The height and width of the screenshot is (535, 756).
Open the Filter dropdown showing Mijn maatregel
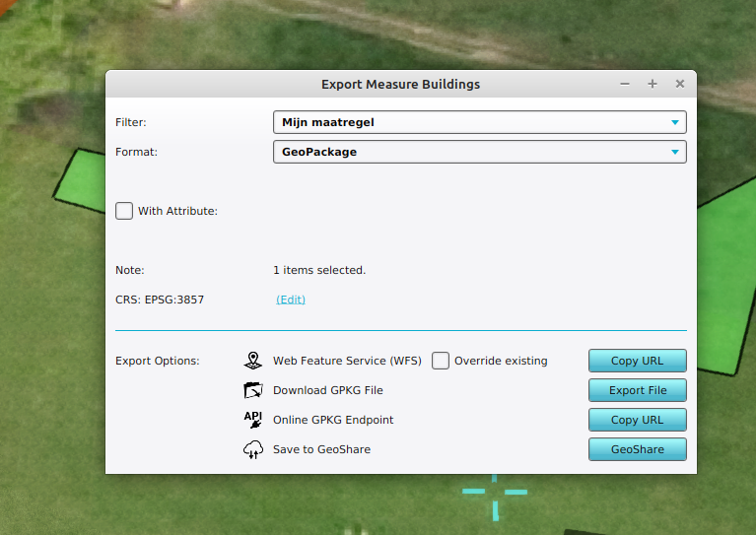pyautogui.click(x=479, y=122)
